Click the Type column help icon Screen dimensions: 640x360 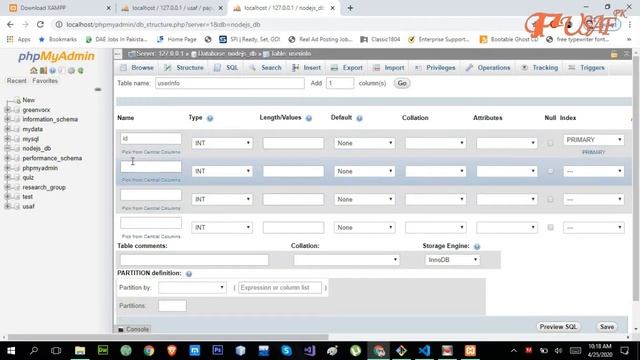pyautogui.click(x=210, y=118)
